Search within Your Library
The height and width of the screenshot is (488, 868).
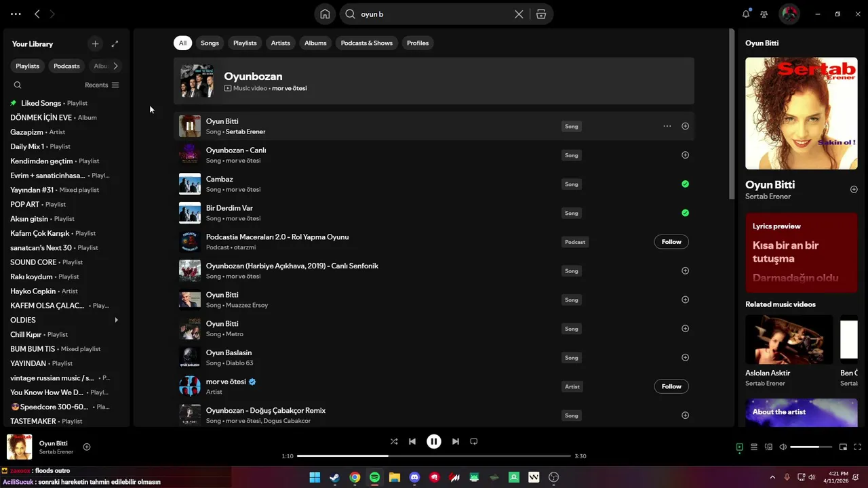tap(18, 85)
